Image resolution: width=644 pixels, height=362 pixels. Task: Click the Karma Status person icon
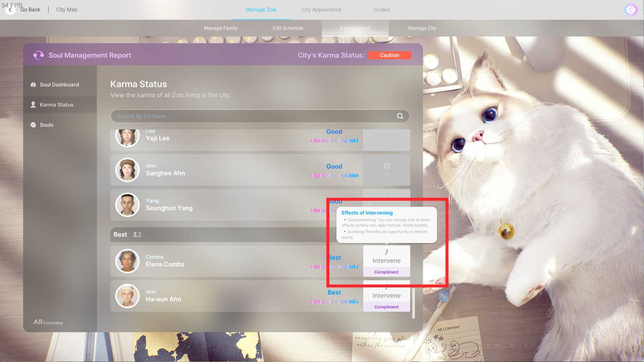point(33,105)
